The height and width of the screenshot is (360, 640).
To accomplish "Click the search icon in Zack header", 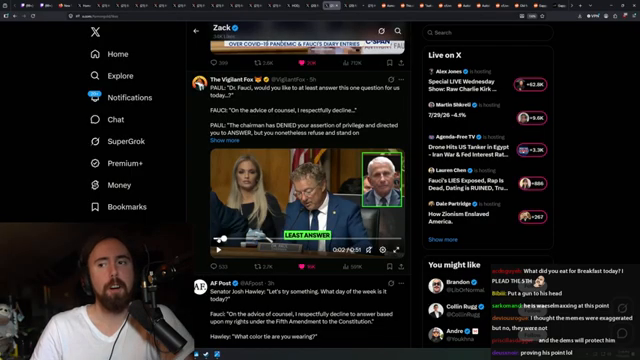I will (398, 31).
